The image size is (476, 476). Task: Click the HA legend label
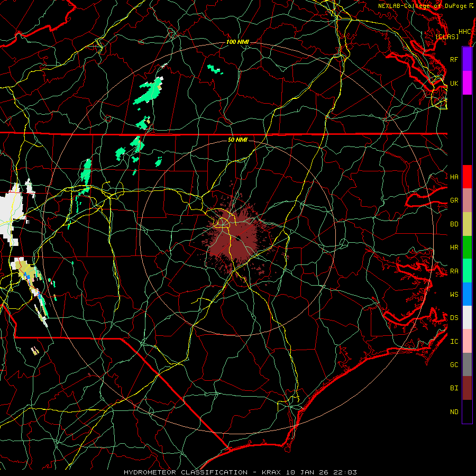[x=454, y=177]
